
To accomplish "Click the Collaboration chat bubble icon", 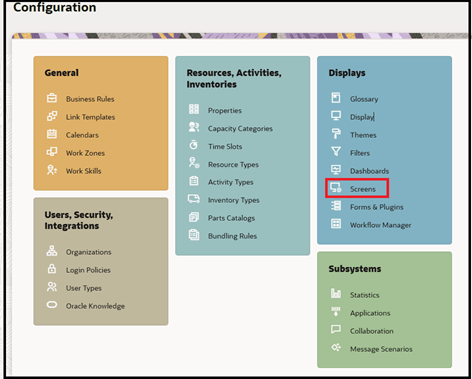I will tap(336, 330).
